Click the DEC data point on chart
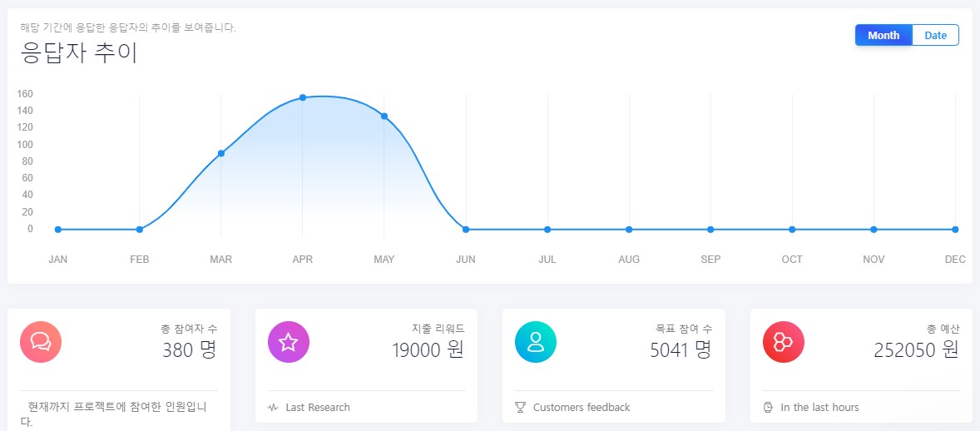The image size is (980, 431). click(x=955, y=230)
